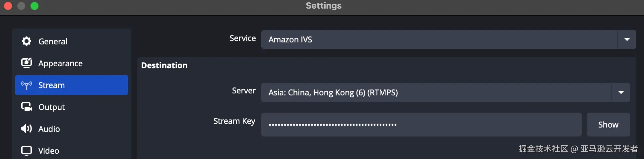
Task: Switch to Video settings
Action: click(x=49, y=151)
